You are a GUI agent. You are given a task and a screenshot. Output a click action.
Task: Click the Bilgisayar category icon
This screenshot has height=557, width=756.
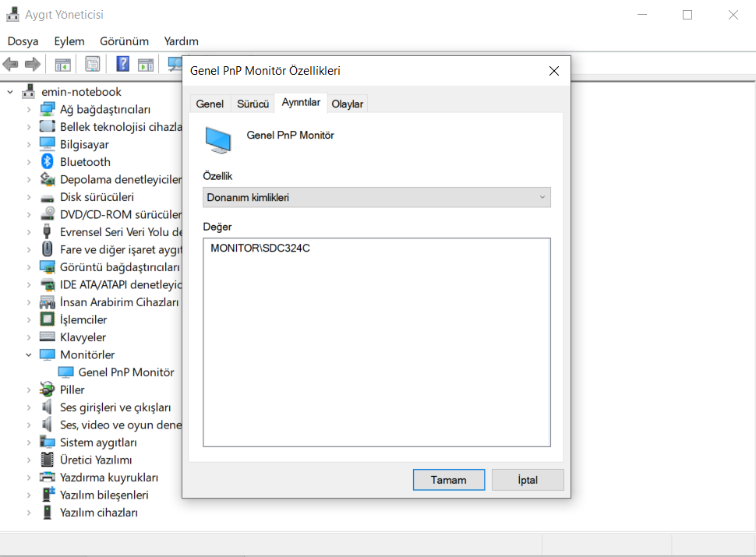[48, 144]
